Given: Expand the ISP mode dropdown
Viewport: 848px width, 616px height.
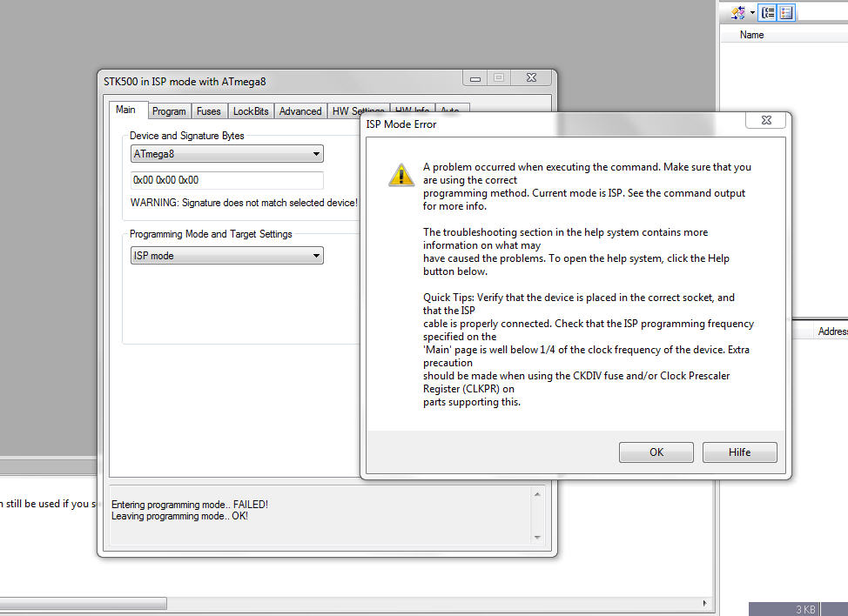Looking at the screenshot, I should pos(227,256).
